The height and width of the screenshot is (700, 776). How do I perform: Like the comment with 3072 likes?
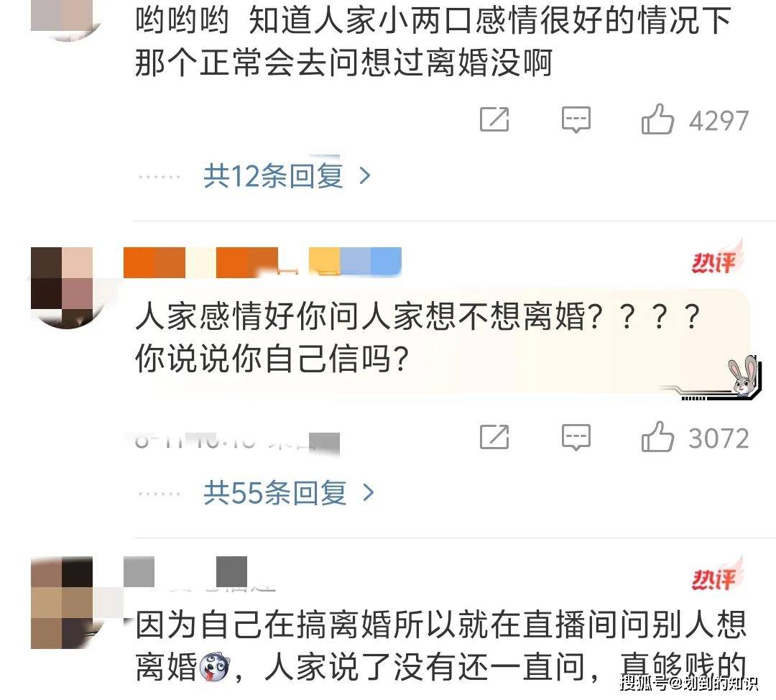657,437
